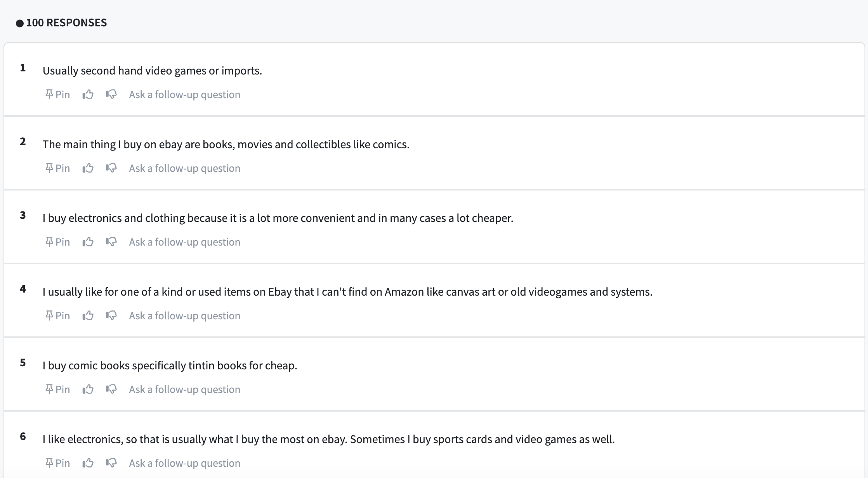Pin response 2 about books and movies
868x478 pixels.
click(57, 168)
